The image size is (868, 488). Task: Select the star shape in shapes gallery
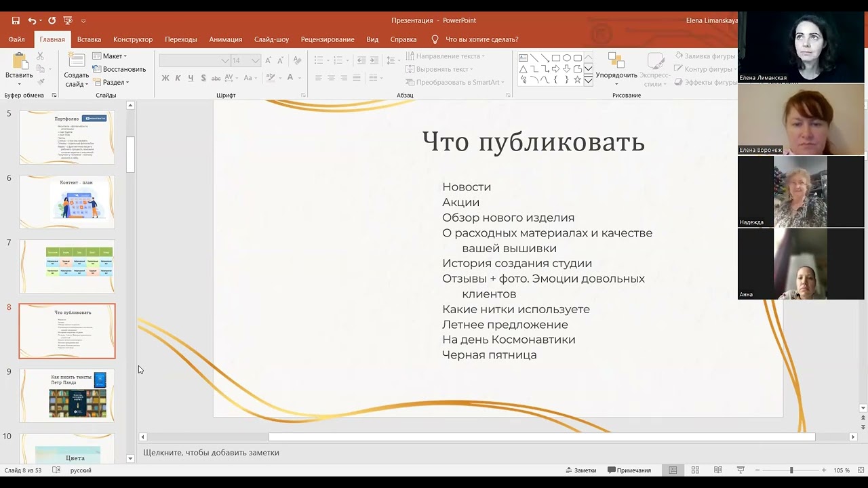click(x=578, y=80)
